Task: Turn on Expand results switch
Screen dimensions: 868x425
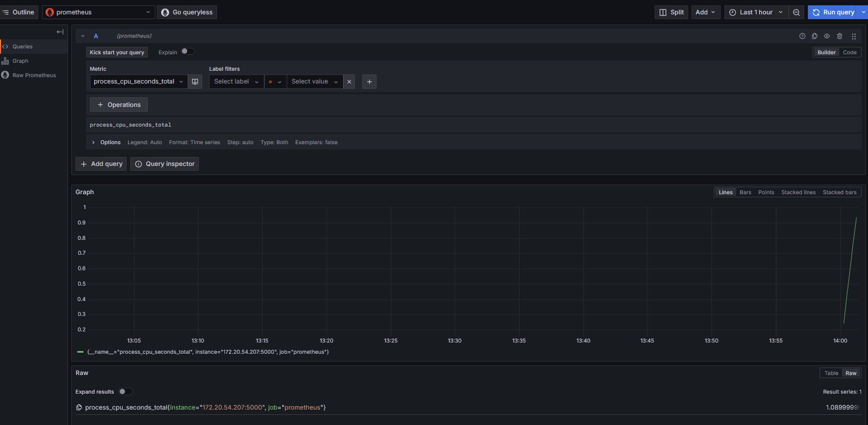Action: [126, 391]
